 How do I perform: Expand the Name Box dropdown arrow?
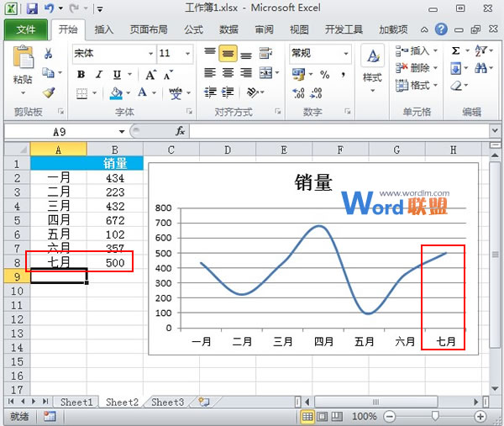(x=122, y=132)
